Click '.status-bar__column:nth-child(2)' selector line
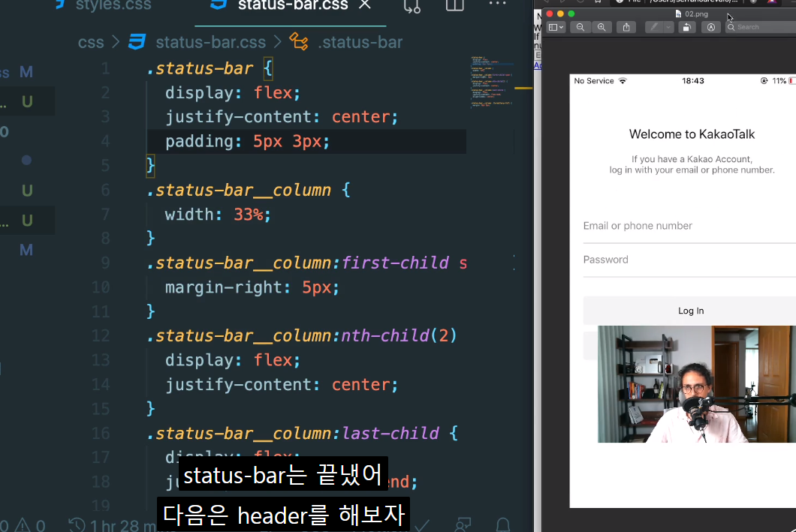This screenshot has width=796, height=532. coord(302,335)
